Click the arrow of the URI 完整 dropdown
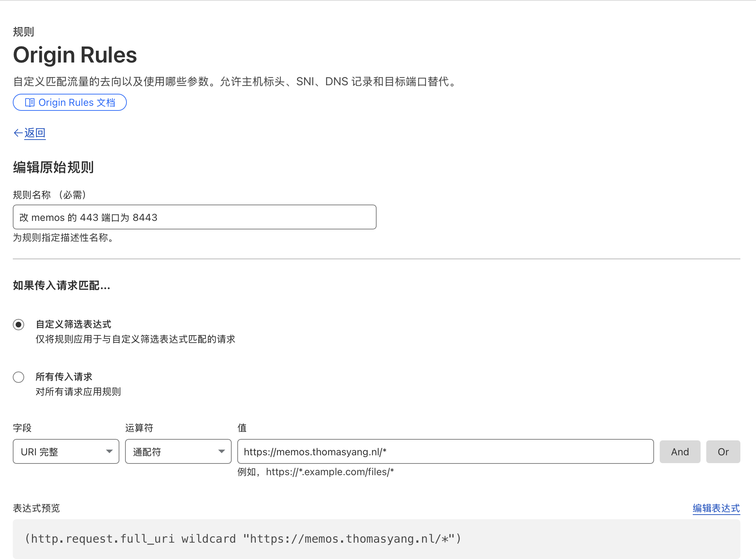Image resolution: width=756 pixels, height=559 pixels. click(109, 452)
